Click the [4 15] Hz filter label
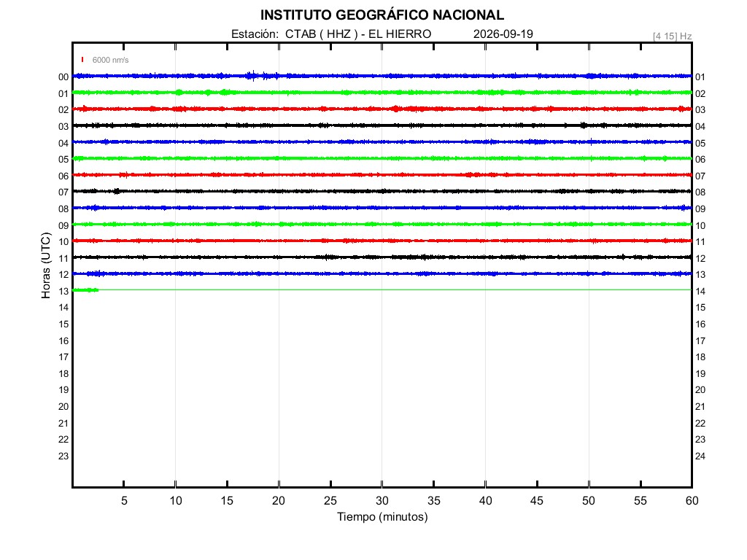The height and width of the screenshot is (560, 747). pos(672,36)
